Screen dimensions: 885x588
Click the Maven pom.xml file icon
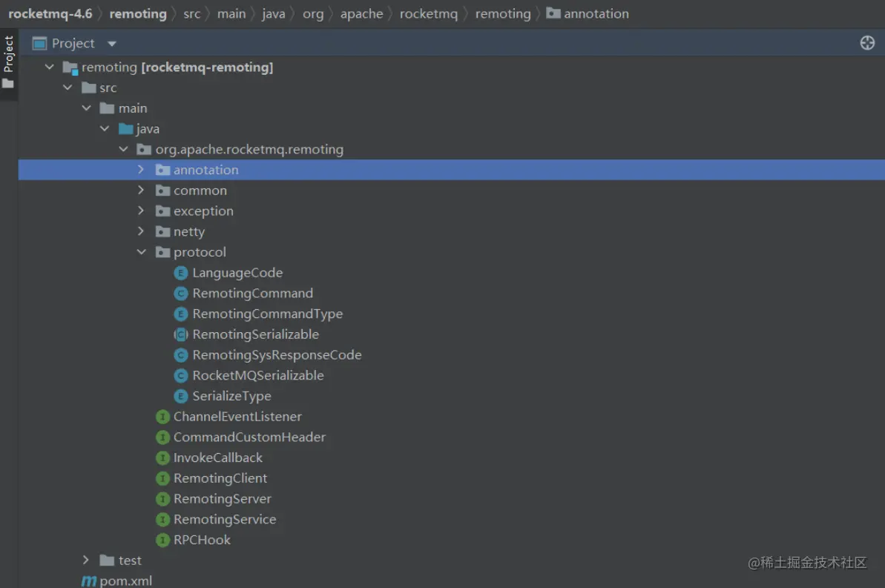coord(88,581)
